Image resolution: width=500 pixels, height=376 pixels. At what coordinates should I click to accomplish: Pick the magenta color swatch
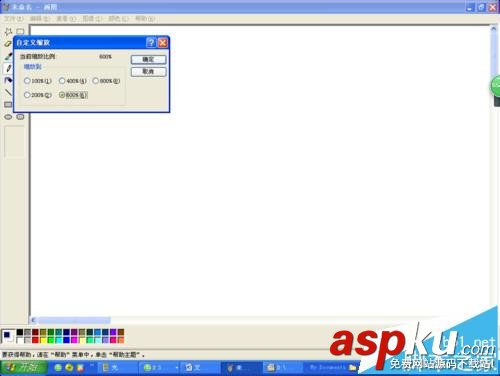(x=74, y=340)
